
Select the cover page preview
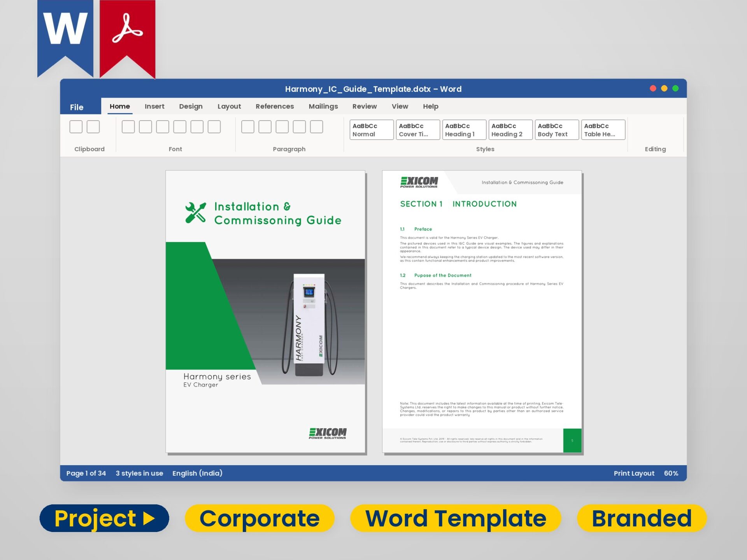click(x=265, y=311)
